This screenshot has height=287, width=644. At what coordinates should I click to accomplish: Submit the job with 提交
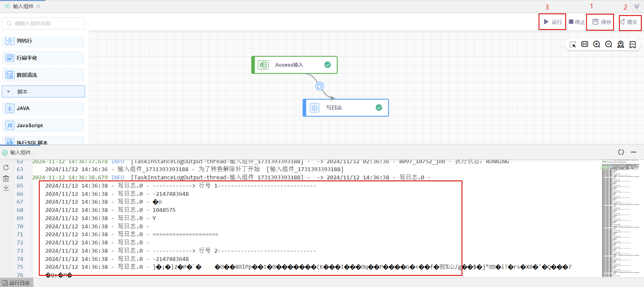(x=629, y=22)
